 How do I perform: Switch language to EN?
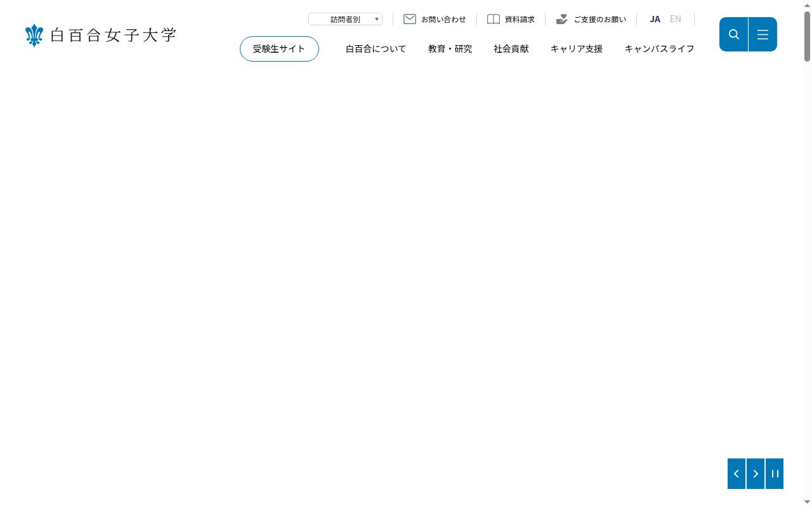pyautogui.click(x=676, y=19)
